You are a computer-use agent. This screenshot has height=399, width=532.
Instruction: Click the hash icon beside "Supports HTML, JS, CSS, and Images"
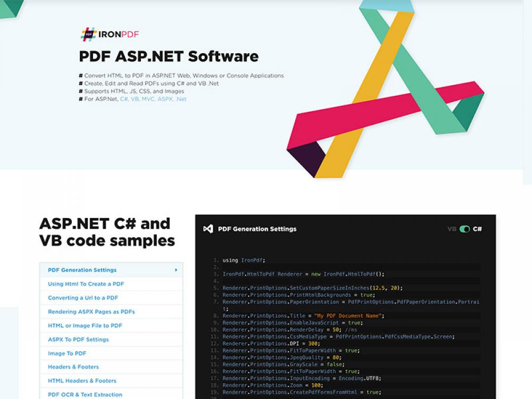coord(80,91)
